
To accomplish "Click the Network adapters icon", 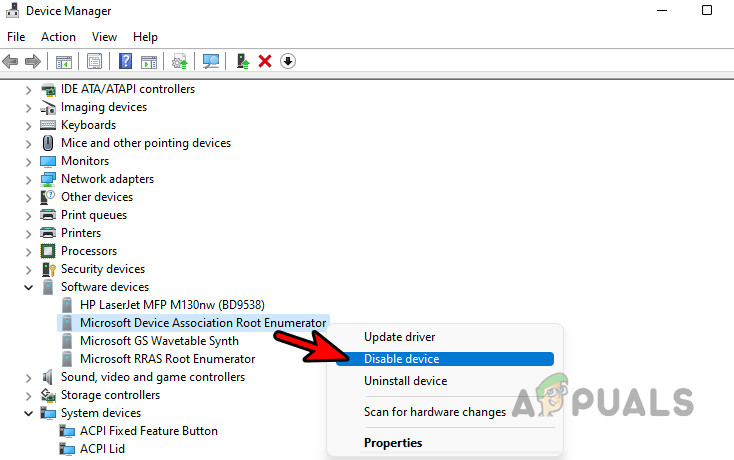I will click(48, 179).
